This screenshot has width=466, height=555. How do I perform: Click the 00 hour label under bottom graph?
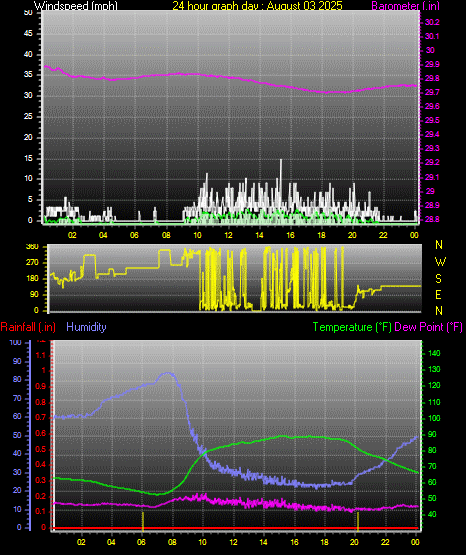coord(415,542)
